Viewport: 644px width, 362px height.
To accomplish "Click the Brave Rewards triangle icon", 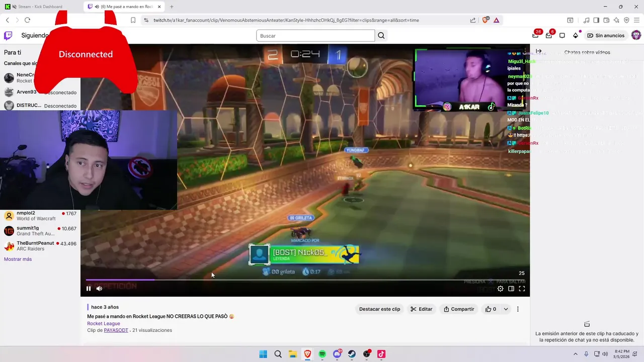I will click(496, 20).
